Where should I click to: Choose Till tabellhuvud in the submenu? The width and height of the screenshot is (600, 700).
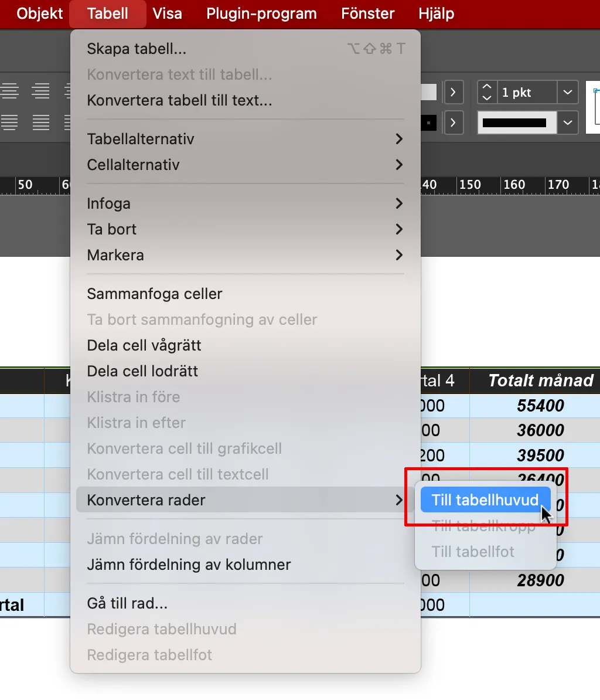click(485, 500)
